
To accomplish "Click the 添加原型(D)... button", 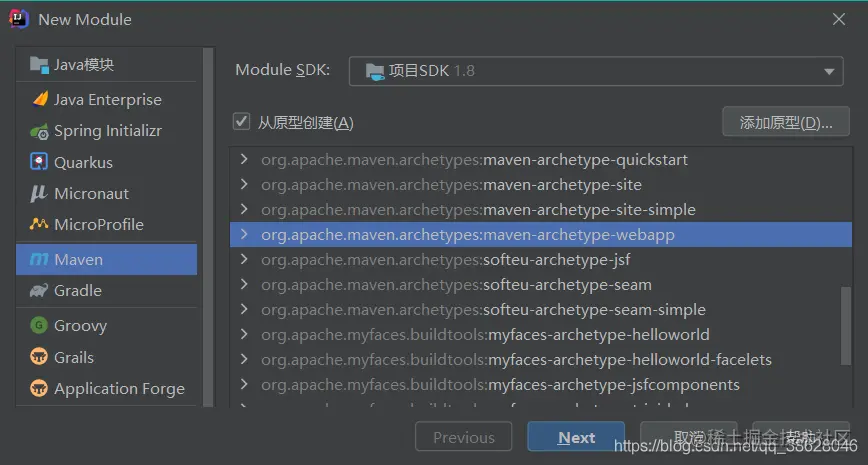I will [x=786, y=122].
